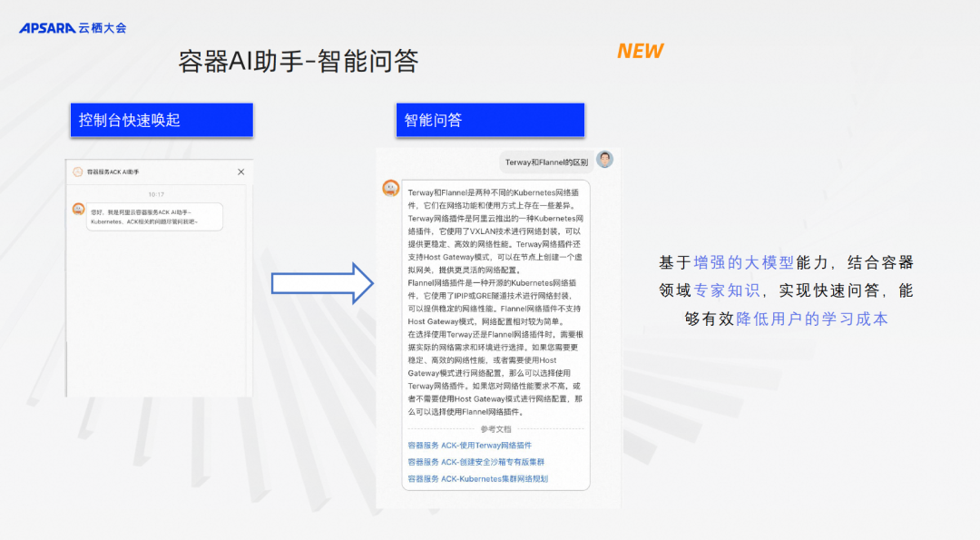Image resolution: width=980 pixels, height=540 pixels.
Task: Close the 容器服务ACK AI助手 panel
Action: 240,172
